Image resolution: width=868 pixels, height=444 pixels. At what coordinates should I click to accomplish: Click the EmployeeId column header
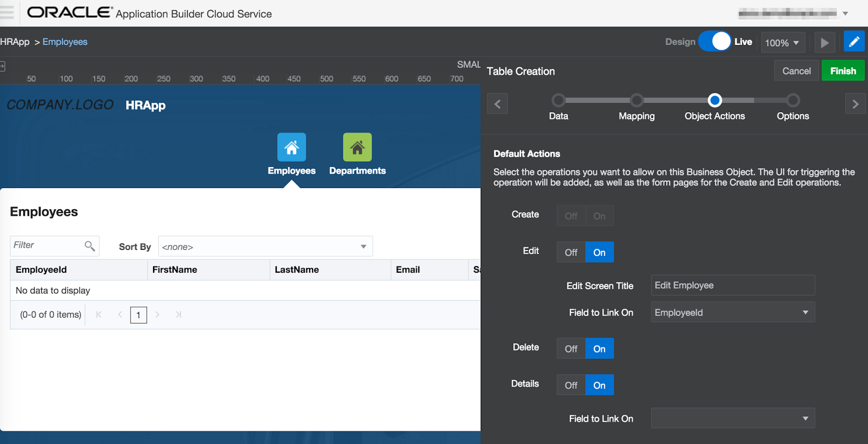pyautogui.click(x=79, y=269)
